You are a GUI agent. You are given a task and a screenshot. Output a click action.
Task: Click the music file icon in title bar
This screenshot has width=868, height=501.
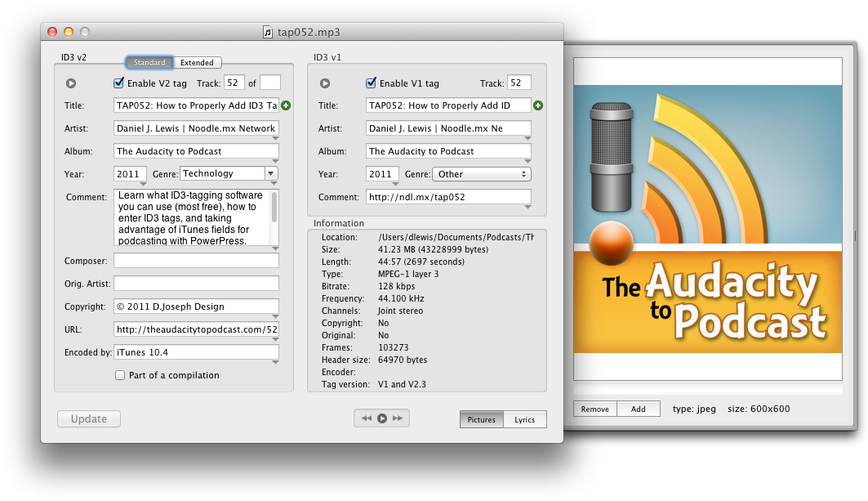268,32
